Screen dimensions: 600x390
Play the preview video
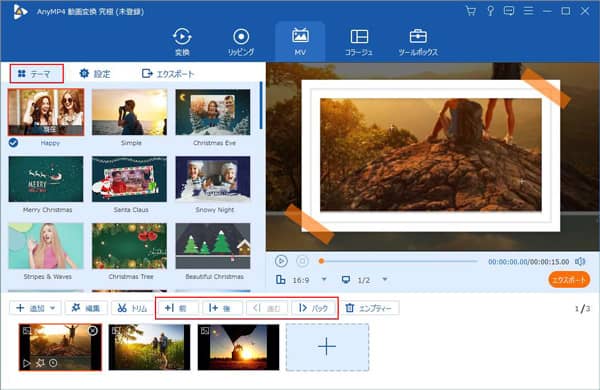pyautogui.click(x=281, y=261)
